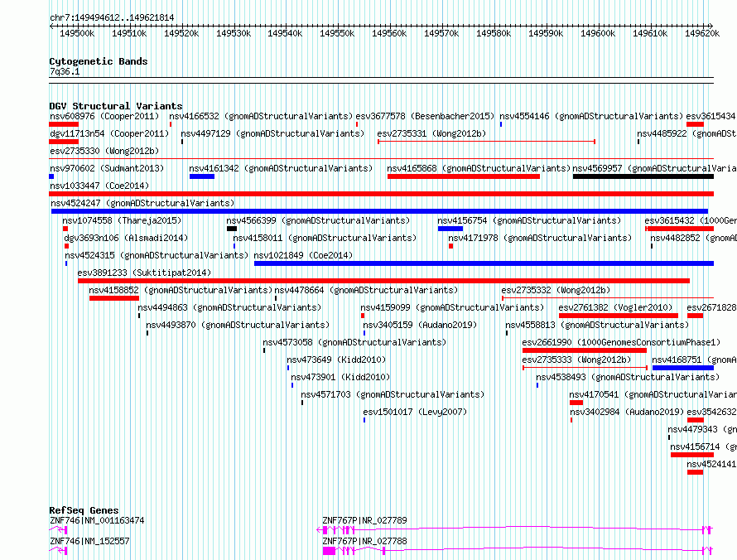Open the nsv4166532 gnomAD variant label
Screen dimensions: 737x560
(x=261, y=116)
